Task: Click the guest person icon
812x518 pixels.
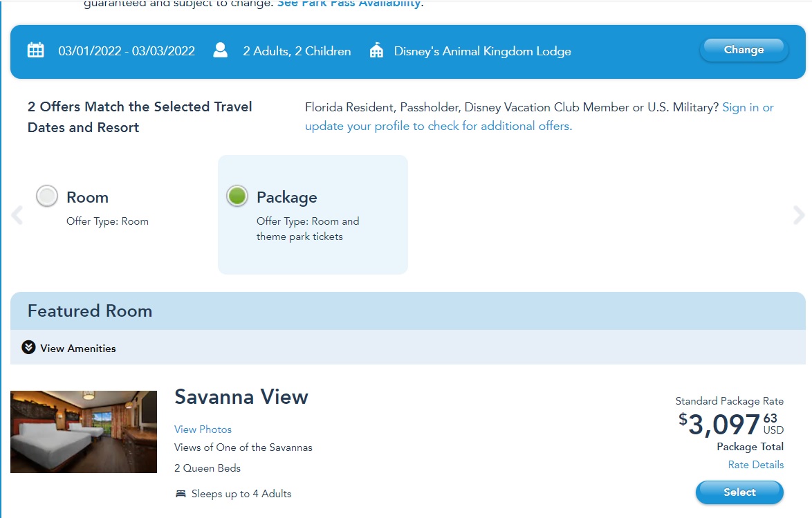Action: pos(220,50)
